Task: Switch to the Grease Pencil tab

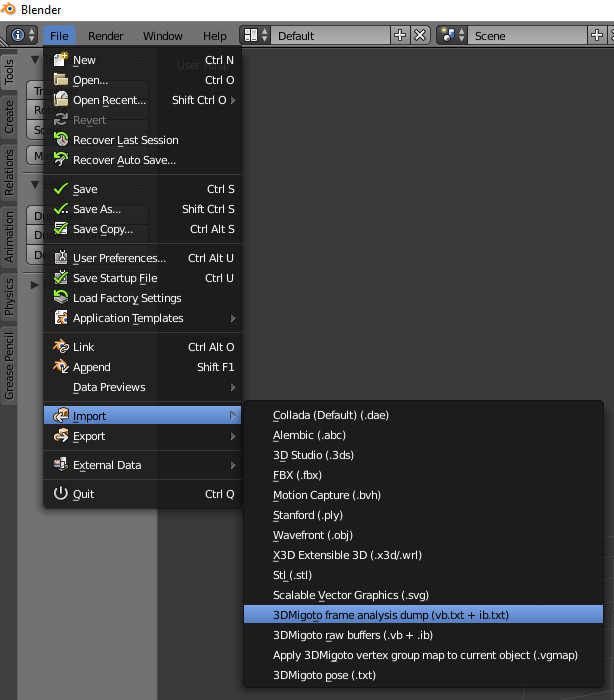Action: (x=8, y=366)
